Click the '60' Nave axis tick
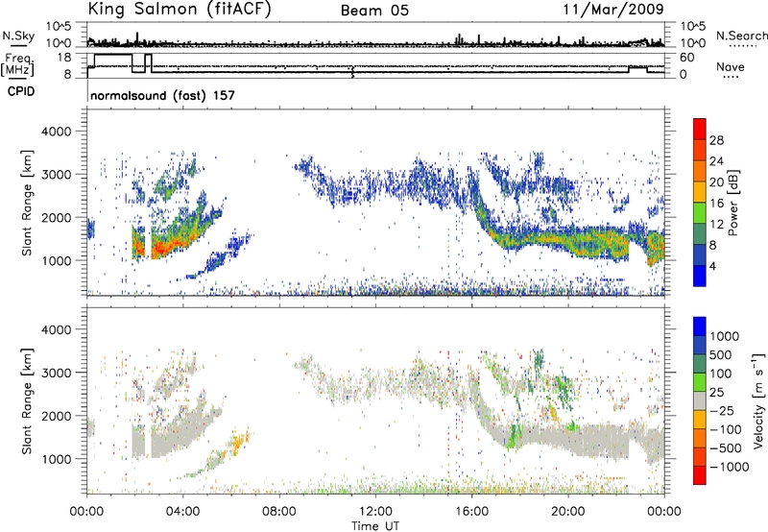Image resolution: width=768 pixels, height=532 pixels. point(686,58)
